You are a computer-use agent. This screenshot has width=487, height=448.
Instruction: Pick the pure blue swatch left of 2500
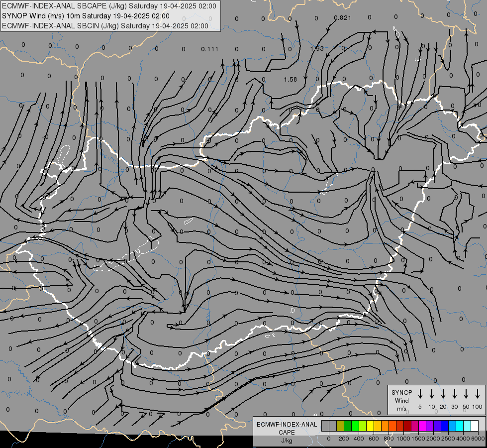pyautogui.click(x=444, y=426)
